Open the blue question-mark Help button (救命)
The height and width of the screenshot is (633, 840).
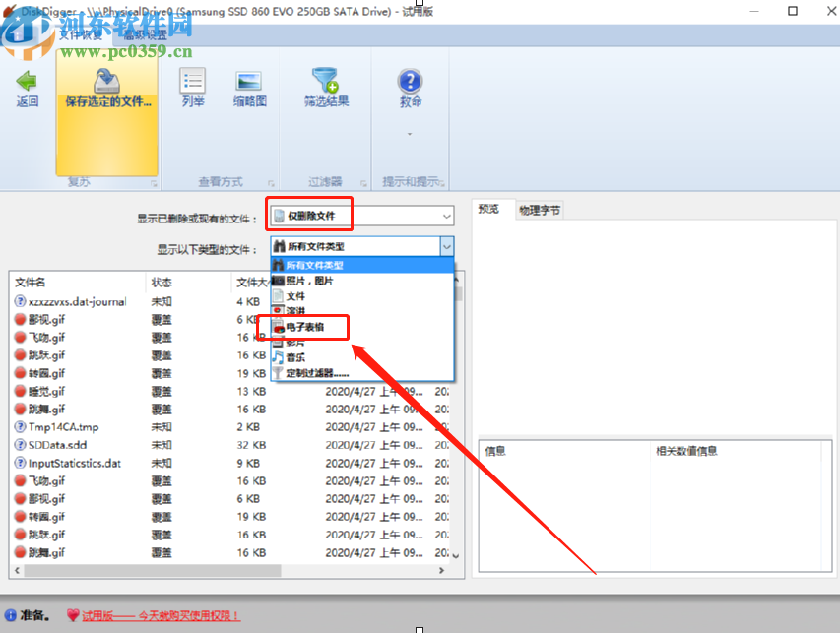tap(411, 89)
